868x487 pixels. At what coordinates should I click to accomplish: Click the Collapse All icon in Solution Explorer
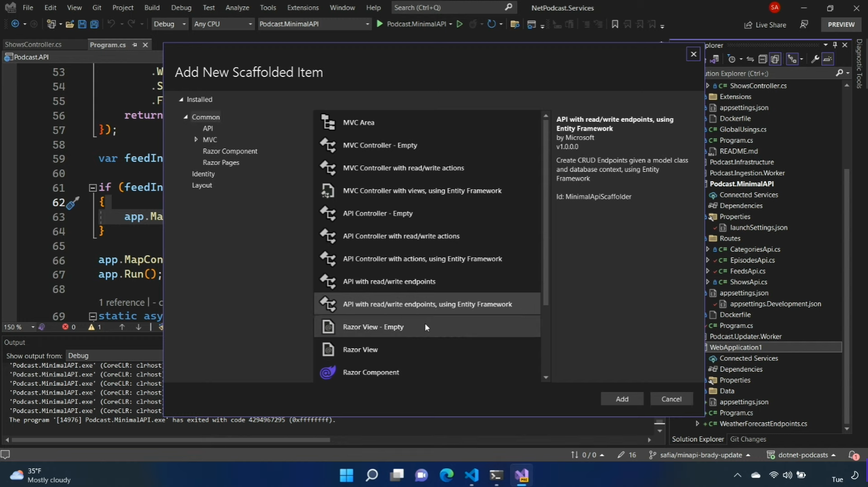click(763, 59)
